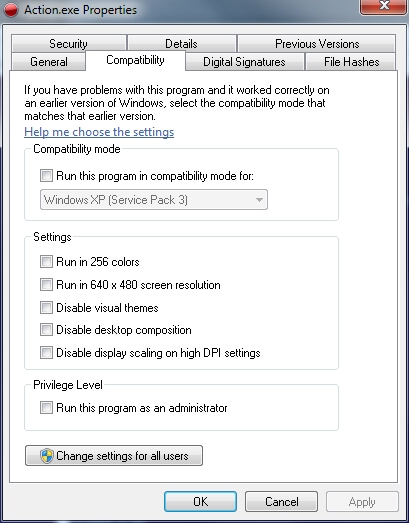The width and height of the screenshot is (409, 523).
Task: Go to the Previous Versions tab
Action: [x=317, y=43]
